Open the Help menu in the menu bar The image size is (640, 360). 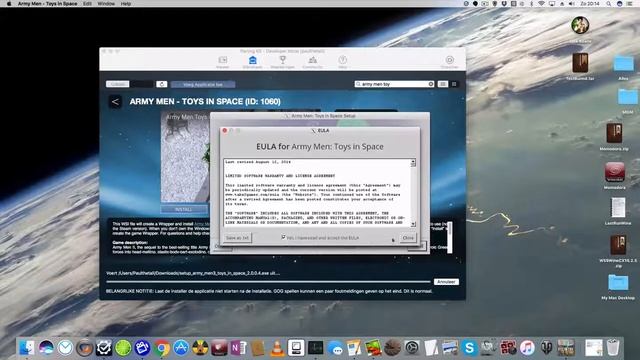126,3
